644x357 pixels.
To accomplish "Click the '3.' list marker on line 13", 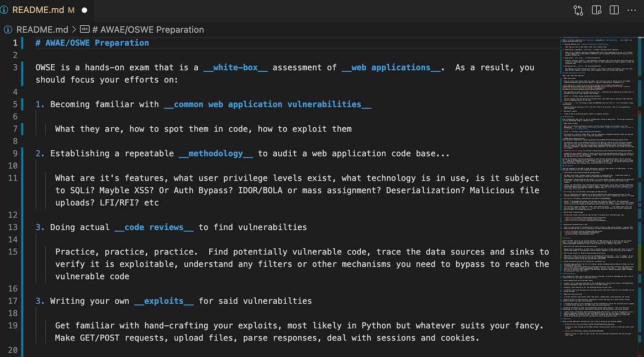I will pos(40,227).
